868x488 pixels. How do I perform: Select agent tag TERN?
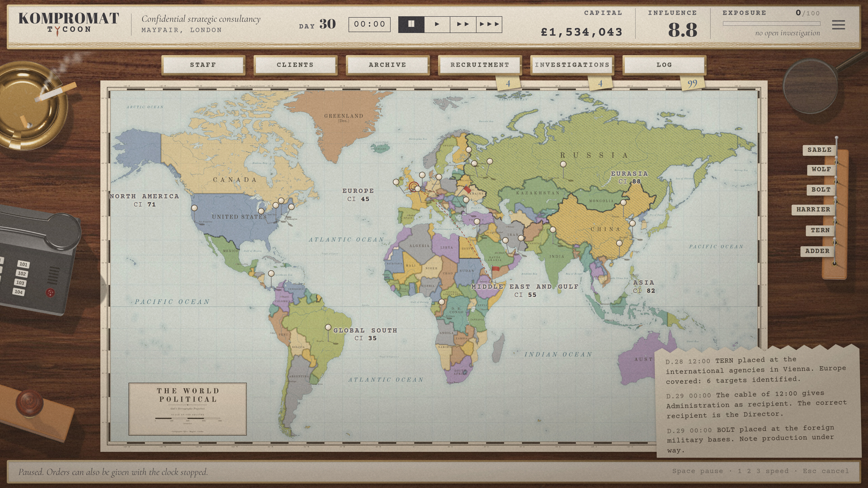(820, 230)
